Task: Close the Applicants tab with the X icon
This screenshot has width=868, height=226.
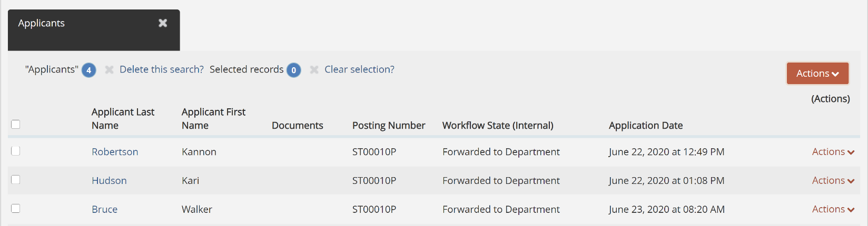Action: pos(163,23)
